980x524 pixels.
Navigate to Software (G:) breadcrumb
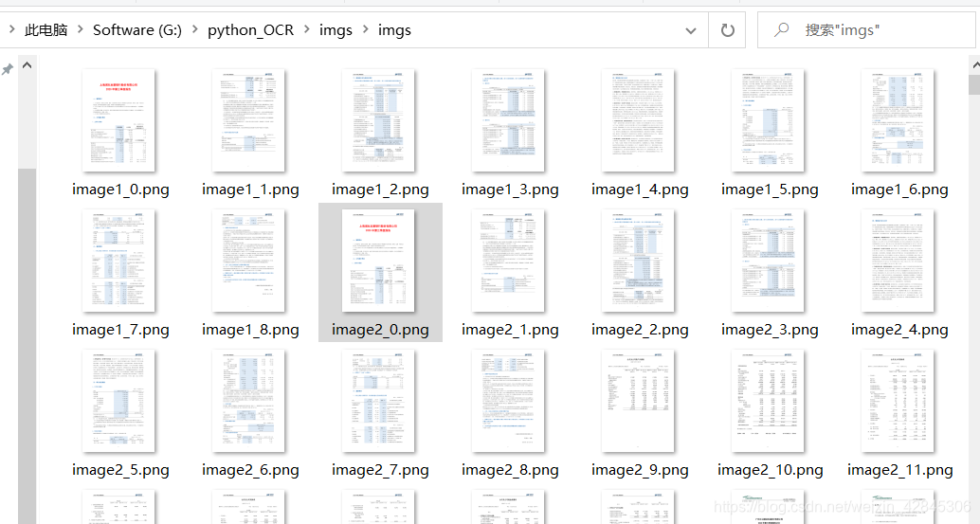pyautogui.click(x=136, y=30)
